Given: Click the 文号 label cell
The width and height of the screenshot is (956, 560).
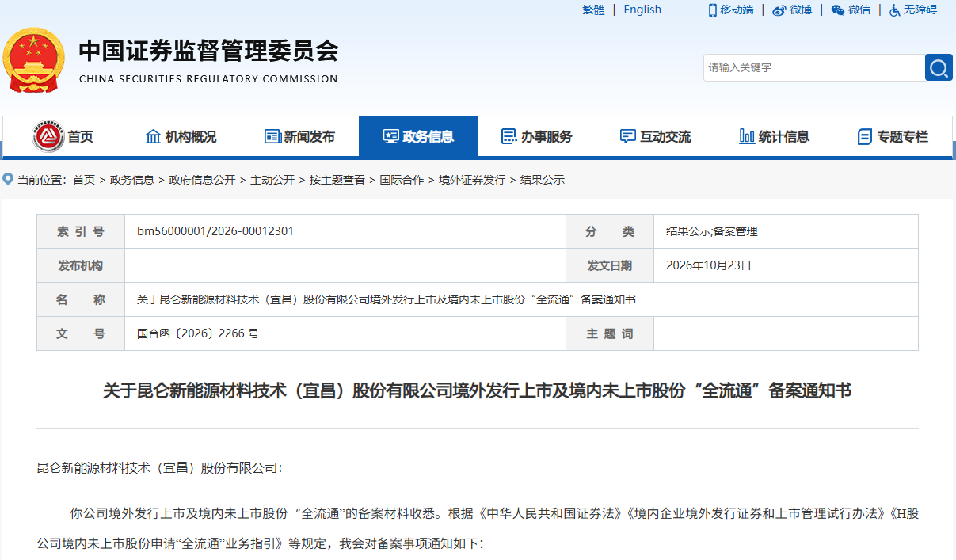Looking at the screenshot, I should coord(81,333).
